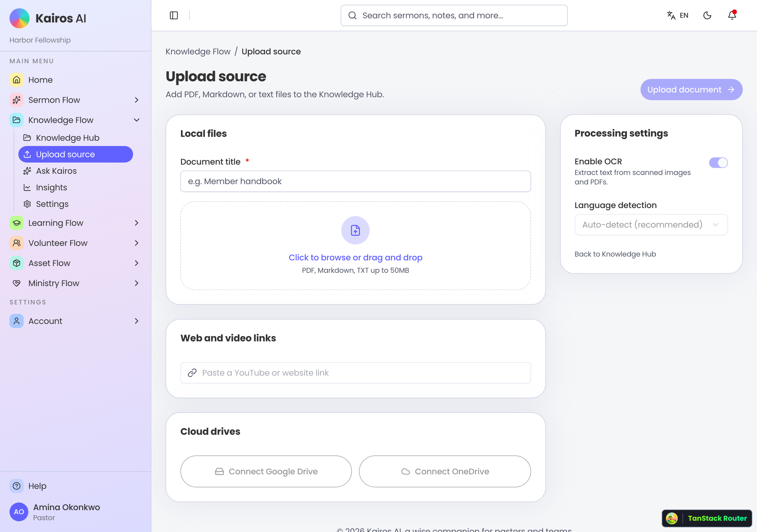Switch to dark mode with moon icon
757x532 pixels.
point(707,15)
